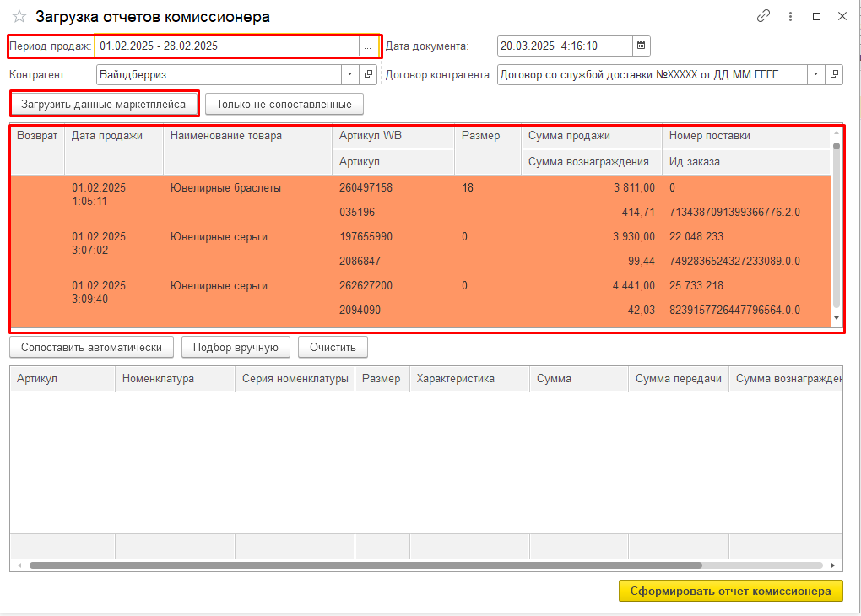Click lower table horizontal scrollbar thumb
Image resolution: width=861 pixels, height=616 pixels.
(x=366, y=565)
